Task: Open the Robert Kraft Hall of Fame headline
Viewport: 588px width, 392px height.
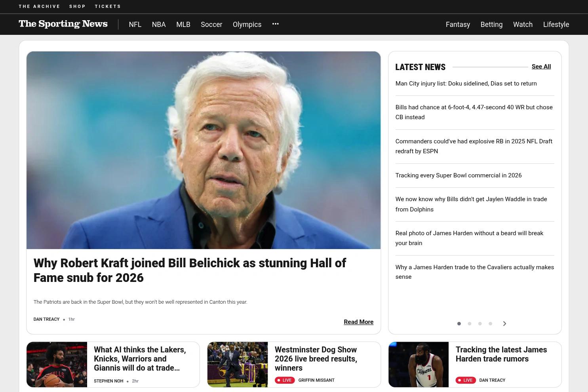Action: (x=190, y=270)
